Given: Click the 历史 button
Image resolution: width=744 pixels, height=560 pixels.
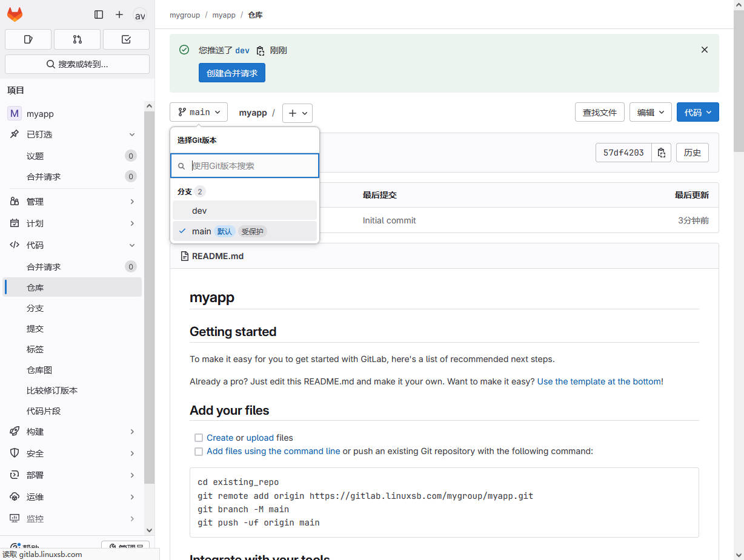Looking at the screenshot, I should 692,153.
